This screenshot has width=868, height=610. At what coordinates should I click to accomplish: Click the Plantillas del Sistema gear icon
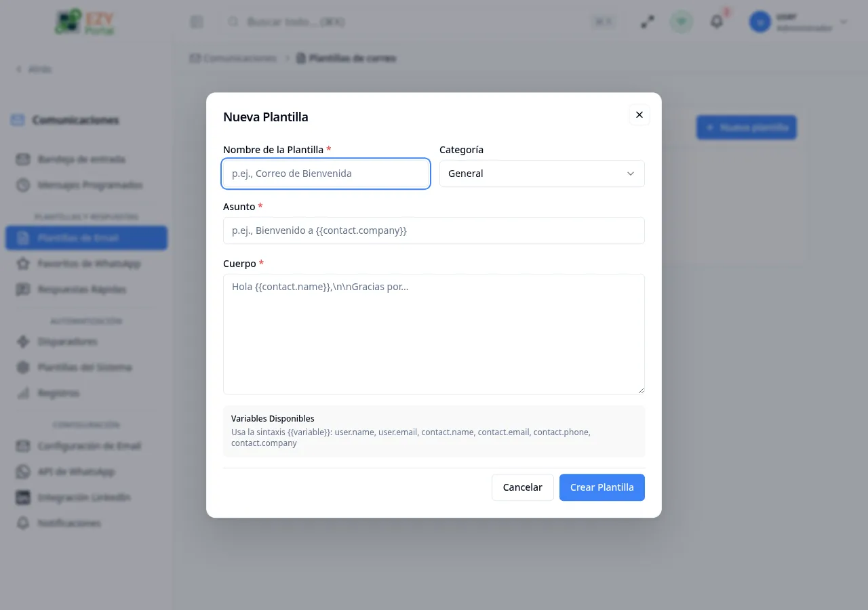pyautogui.click(x=23, y=367)
